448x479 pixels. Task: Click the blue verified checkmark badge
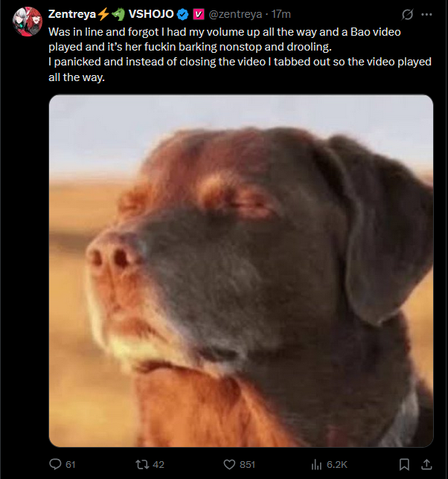tap(183, 14)
